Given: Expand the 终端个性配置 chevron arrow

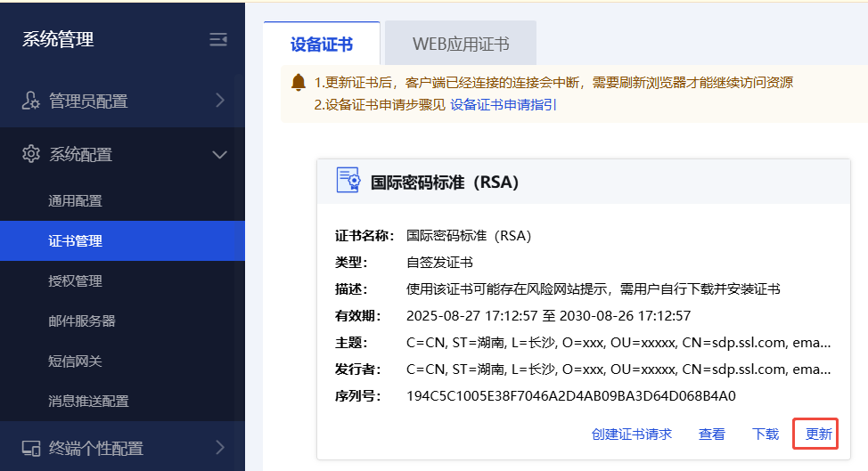Looking at the screenshot, I should pos(220,448).
